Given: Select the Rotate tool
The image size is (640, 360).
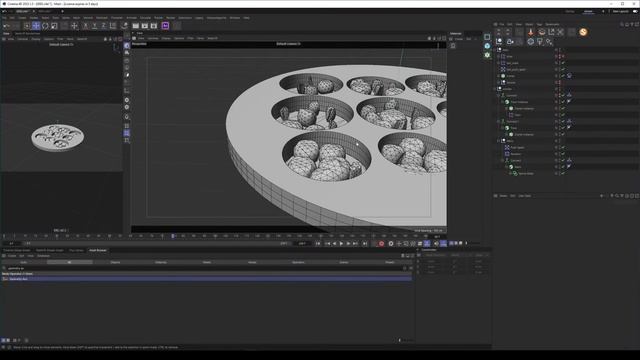Looking at the screenshot, I should 45,26.
